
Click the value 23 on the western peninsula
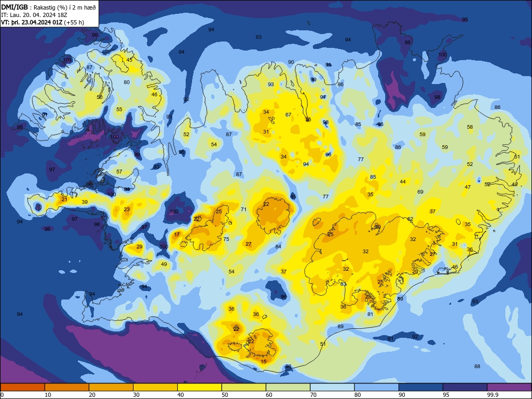point(127,209)
